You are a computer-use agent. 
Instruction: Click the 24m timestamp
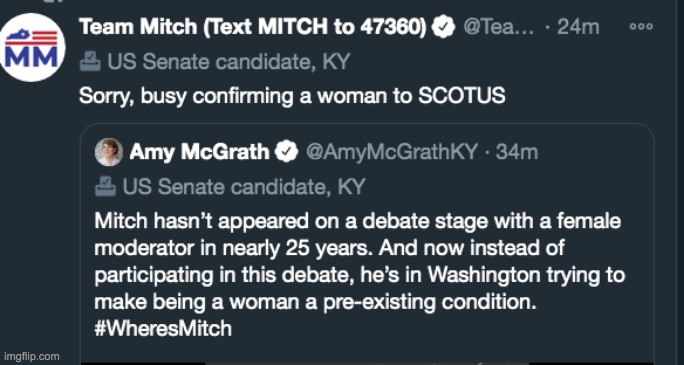[578, 27]
